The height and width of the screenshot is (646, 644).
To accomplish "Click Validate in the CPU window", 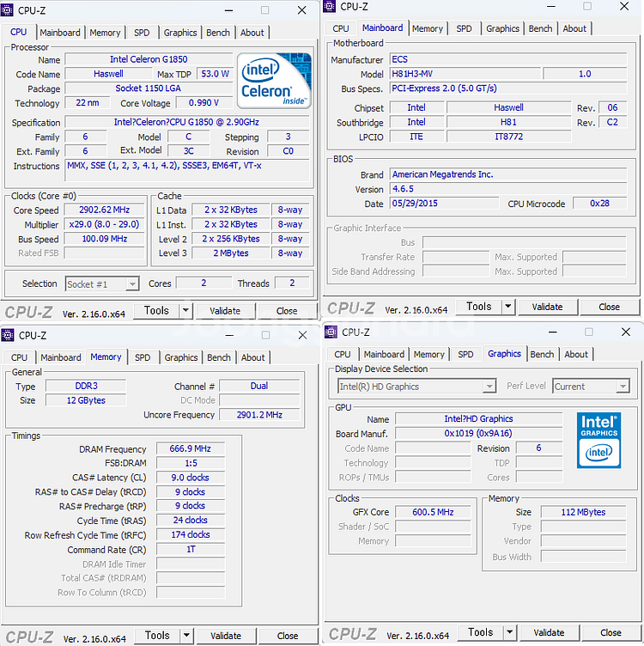I will tap(225, 311).
